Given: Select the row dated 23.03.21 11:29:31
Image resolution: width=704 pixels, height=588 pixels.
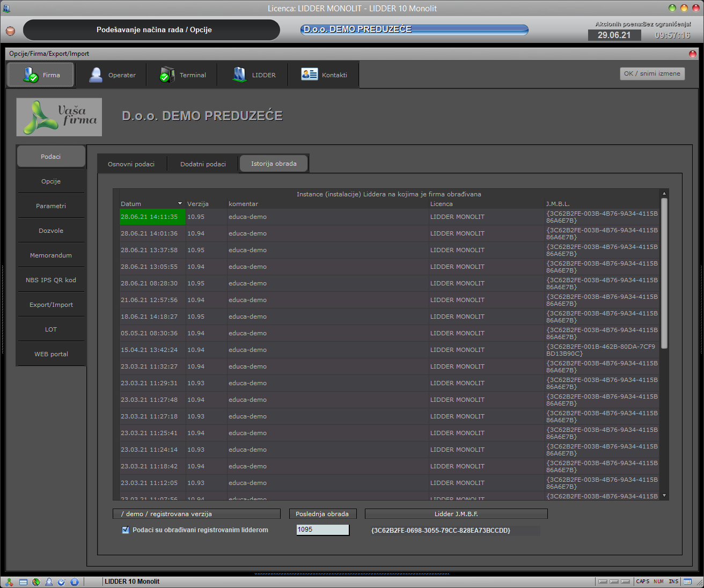Looking at the screenshot, I should (390, 383).
